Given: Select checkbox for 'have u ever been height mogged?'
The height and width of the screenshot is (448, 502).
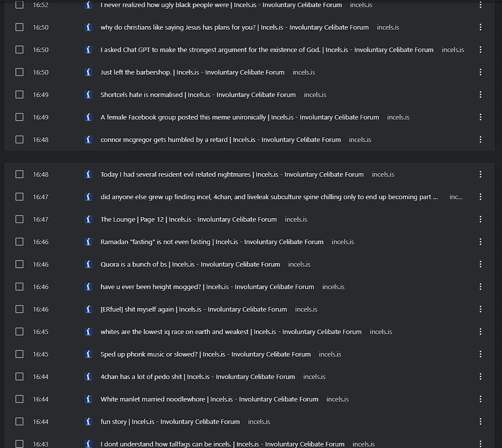Looking at the screenshot, I should [19, 287].
